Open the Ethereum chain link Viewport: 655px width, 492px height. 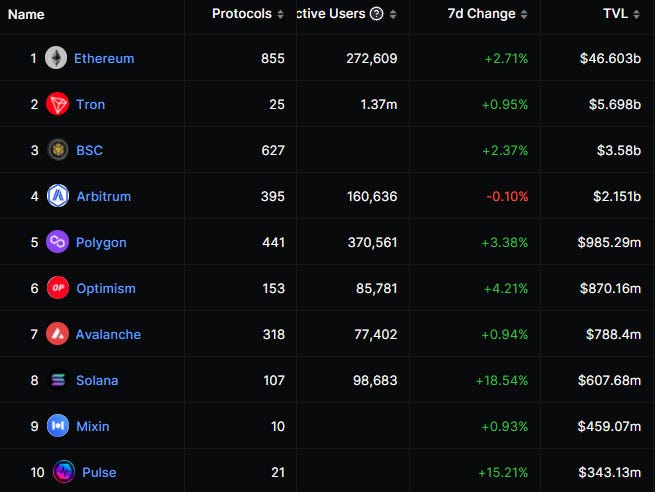click(x=104, y=58)
